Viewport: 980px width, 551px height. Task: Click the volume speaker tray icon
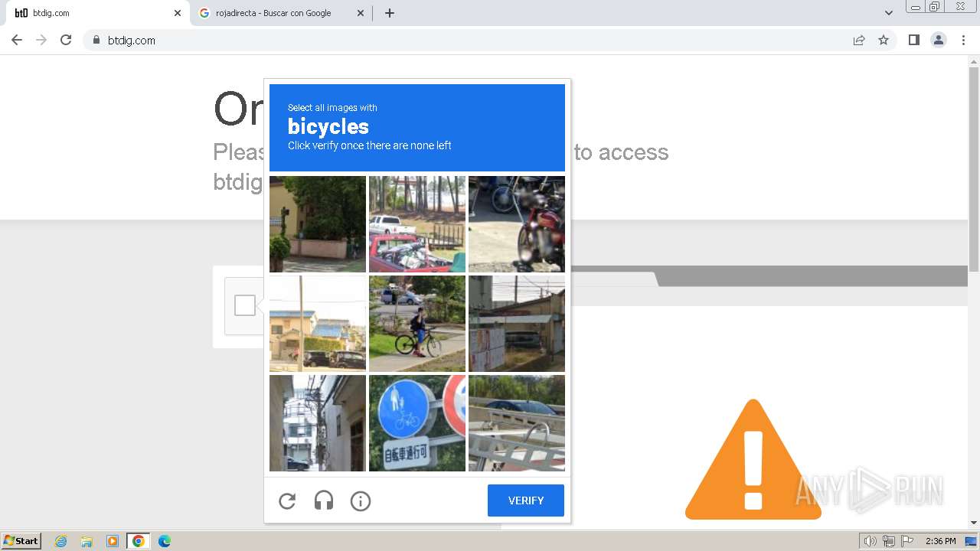tap(870, 541)
